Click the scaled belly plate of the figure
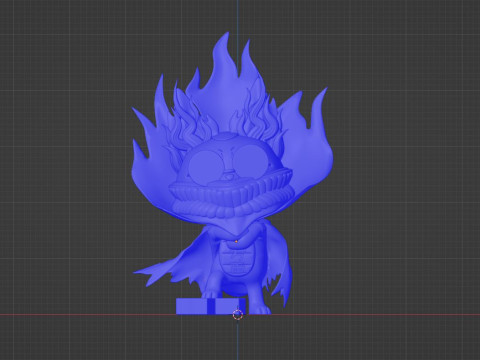 click(x=236, y=259)
